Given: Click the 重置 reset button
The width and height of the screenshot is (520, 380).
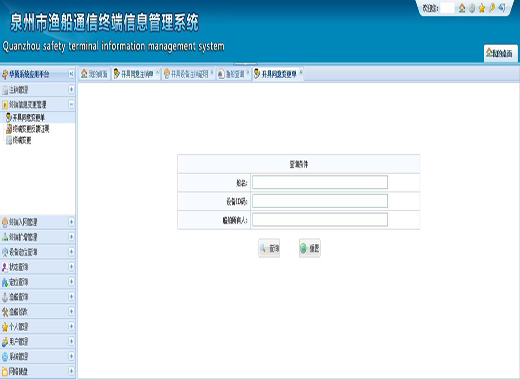Looking at the screenshot, I should point(310,248).
